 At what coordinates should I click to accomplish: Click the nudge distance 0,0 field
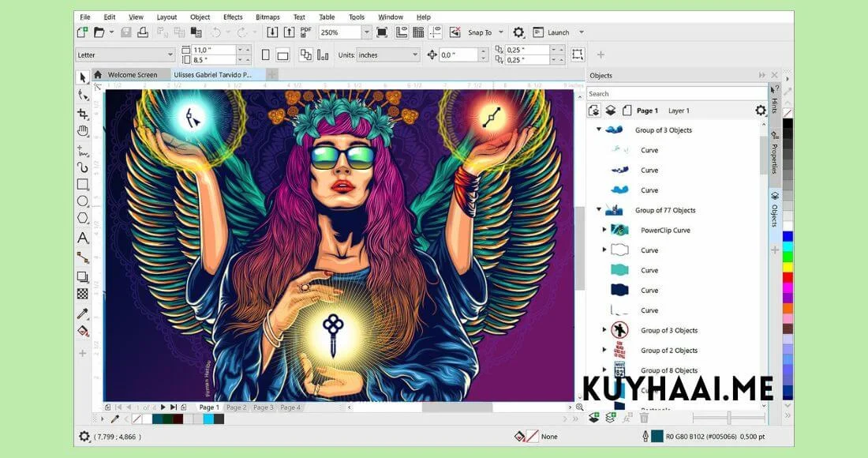[458, 54]
